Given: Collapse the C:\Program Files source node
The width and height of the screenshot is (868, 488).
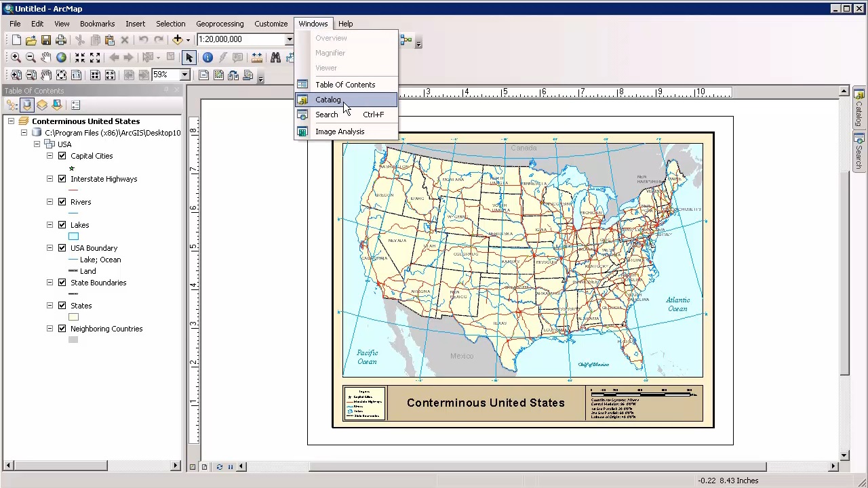Looking at the screenshot, I should coord(24,133).
